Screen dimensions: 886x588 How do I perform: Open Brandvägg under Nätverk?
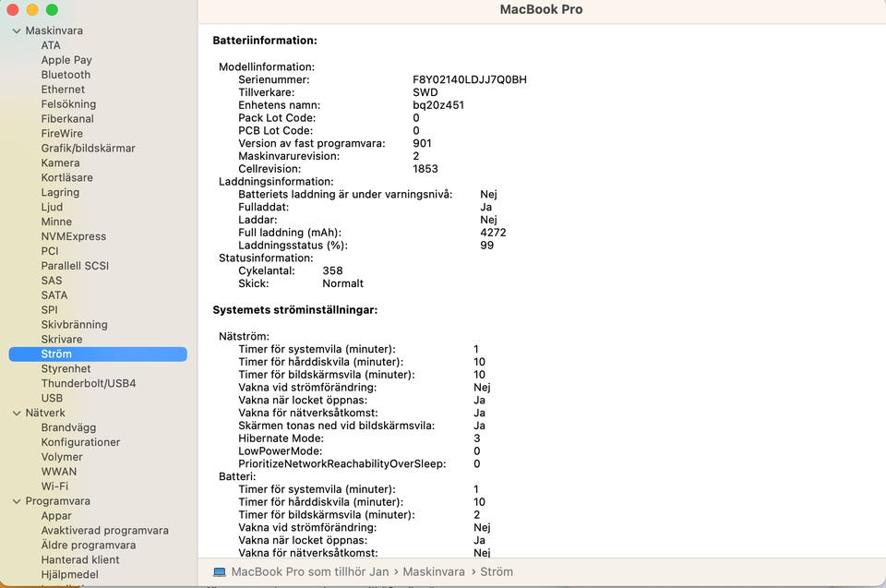[x=68, y=427]
